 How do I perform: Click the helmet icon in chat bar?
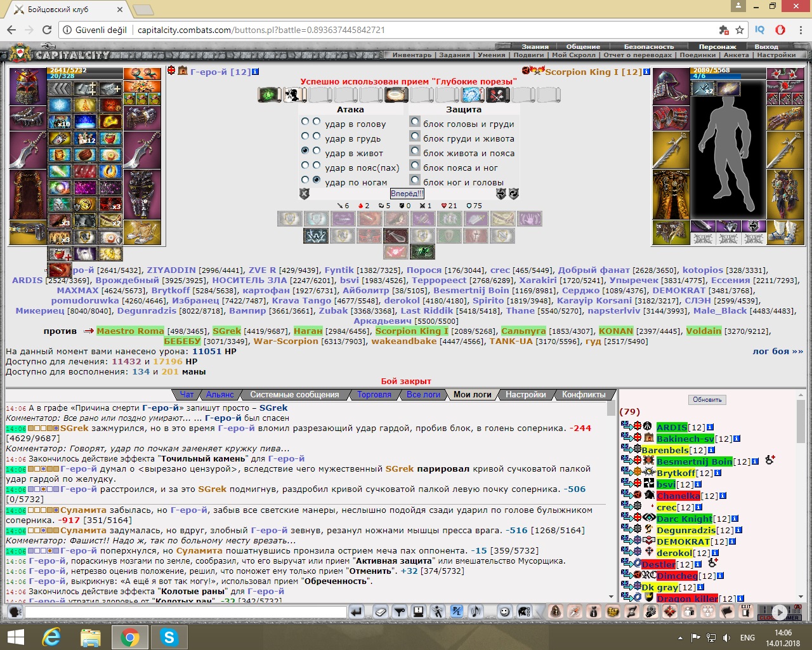tap(524, 612)
